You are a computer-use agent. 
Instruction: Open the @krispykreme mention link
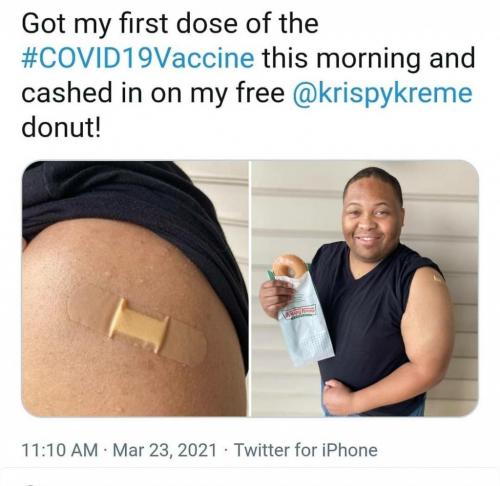(382, 93)
